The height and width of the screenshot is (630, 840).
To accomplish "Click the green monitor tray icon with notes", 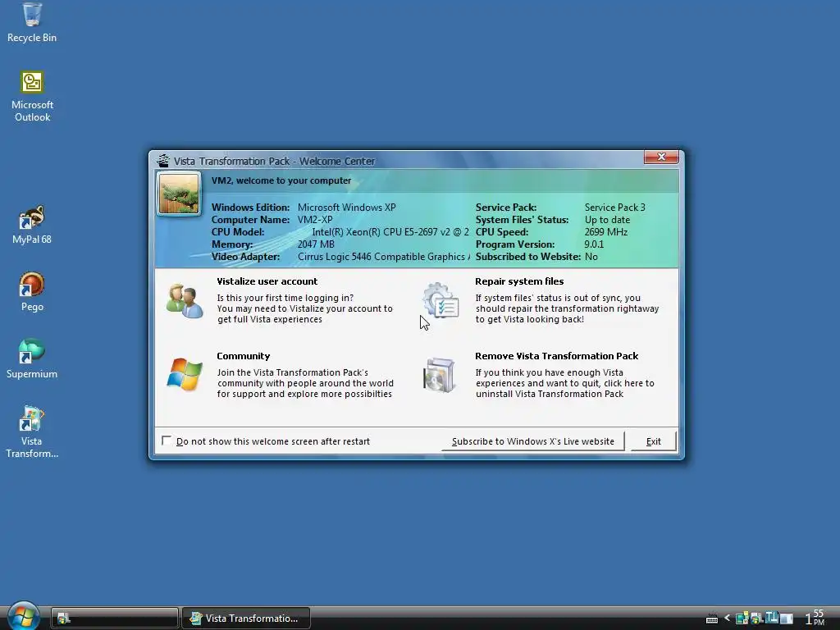I will coord(742,619).
